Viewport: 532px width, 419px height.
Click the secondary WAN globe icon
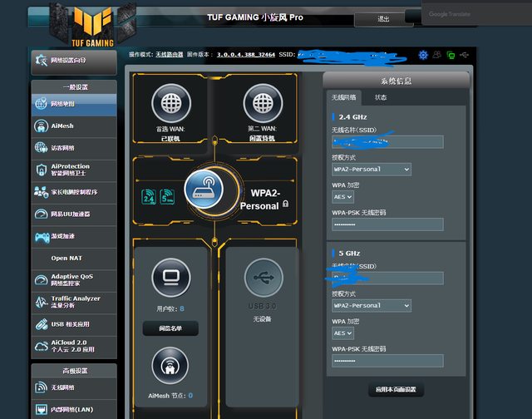263,105
